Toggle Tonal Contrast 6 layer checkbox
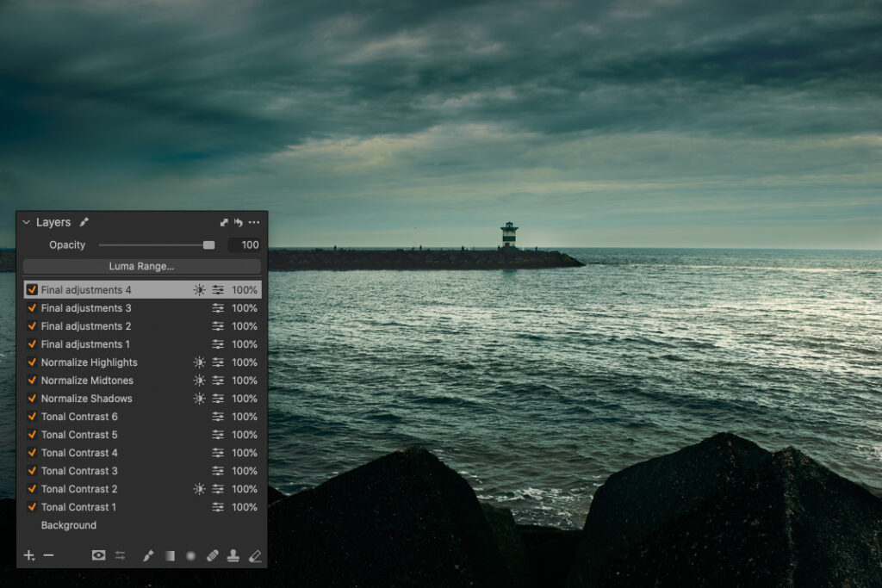The height and width of the screenshot is (588, 882). coord(32,417)
